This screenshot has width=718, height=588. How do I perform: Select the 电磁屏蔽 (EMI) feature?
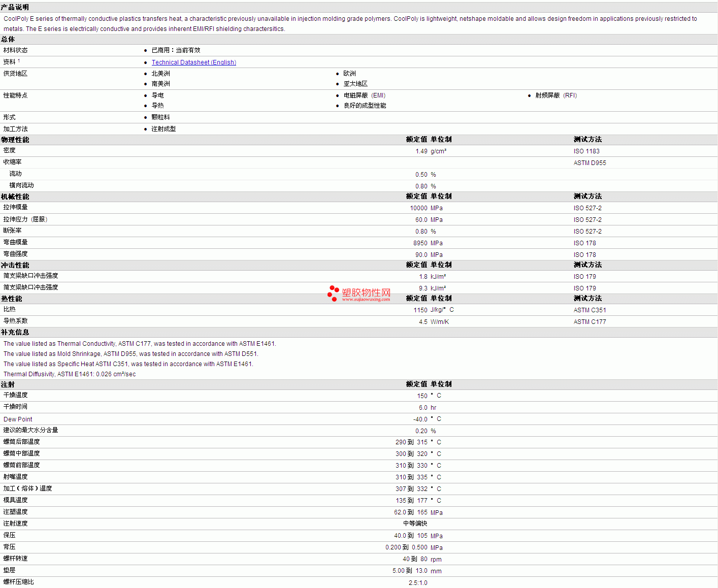(x=365, y=95)
